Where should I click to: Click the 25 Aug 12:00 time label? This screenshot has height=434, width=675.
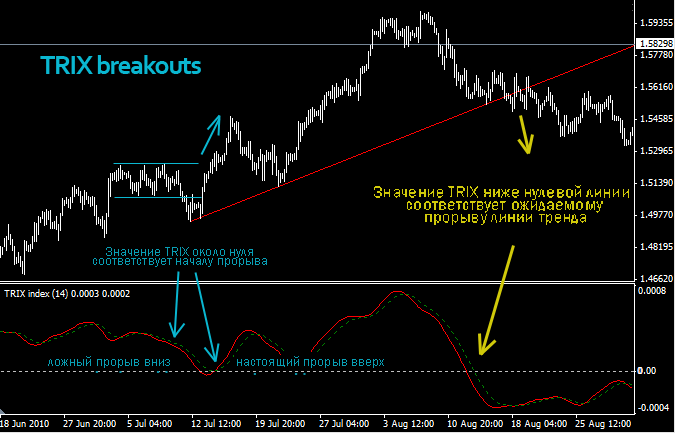pyautogui.click(x=603, y=424)
